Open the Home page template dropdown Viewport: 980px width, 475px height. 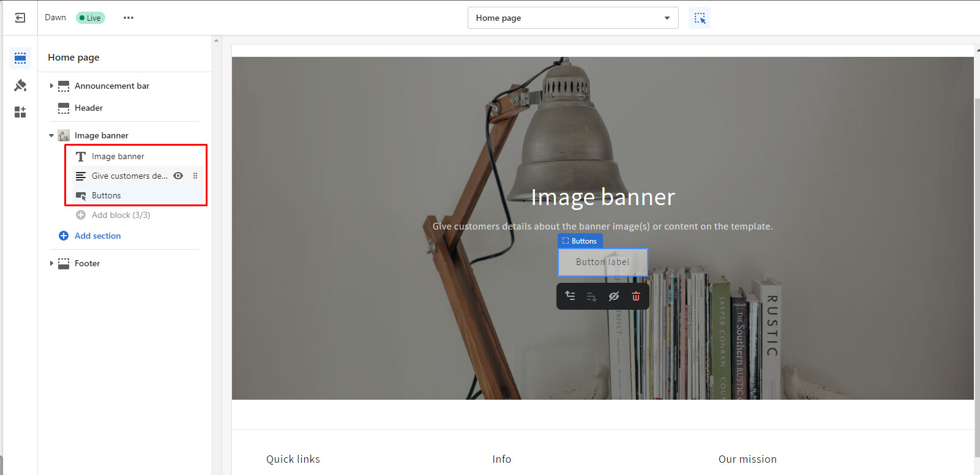pos(573,18)
